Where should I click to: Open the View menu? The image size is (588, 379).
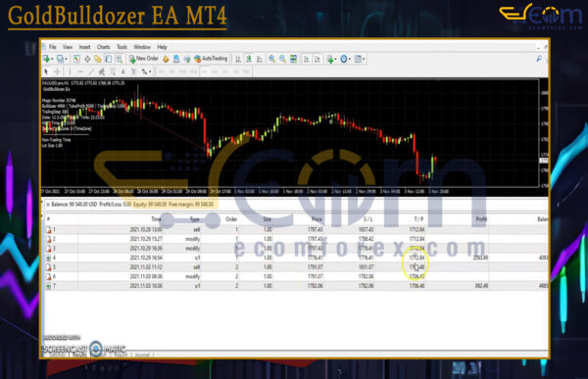(x=68, y=47)
